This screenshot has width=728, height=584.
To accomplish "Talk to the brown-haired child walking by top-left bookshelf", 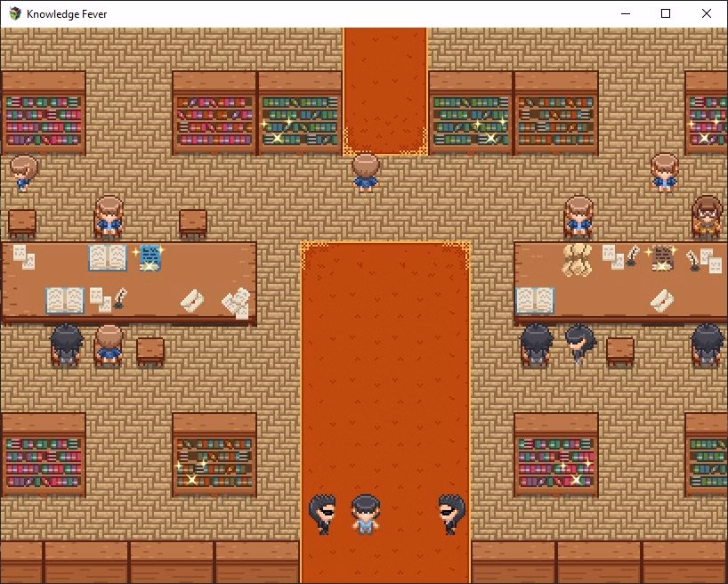I will click(23, 174).
